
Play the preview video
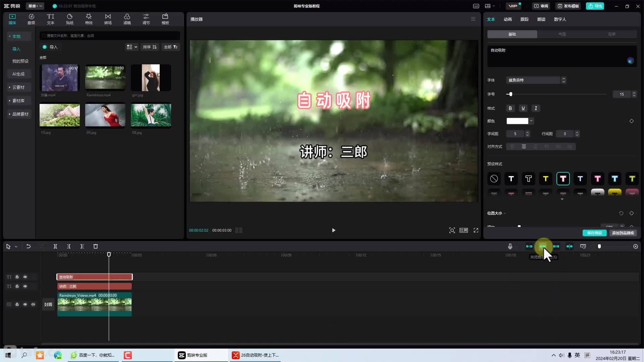(333, 230)
